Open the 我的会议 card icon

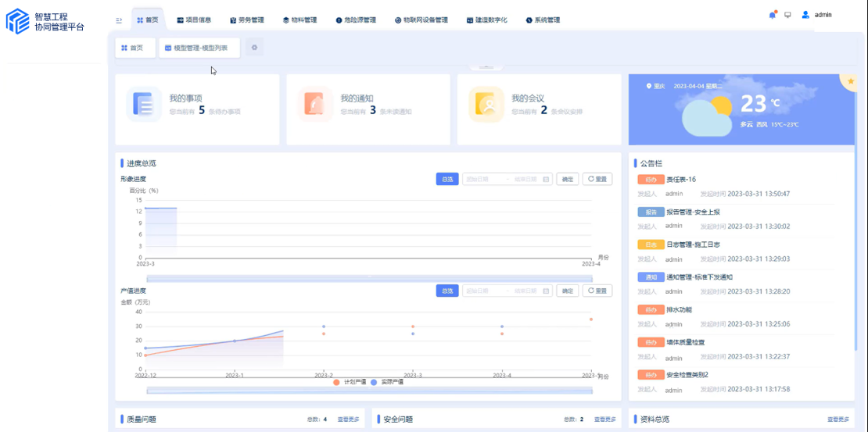point(486,105)
